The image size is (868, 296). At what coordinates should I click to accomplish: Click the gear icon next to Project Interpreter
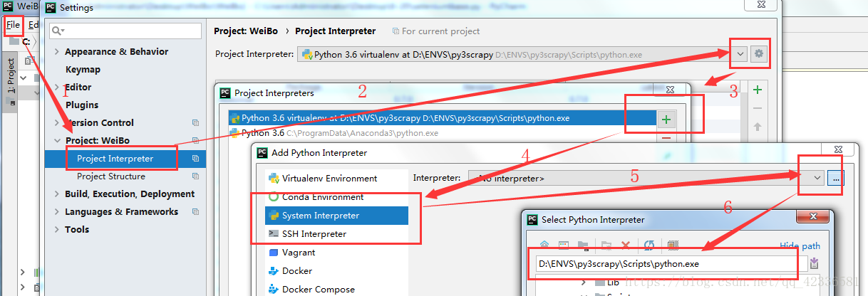759,54
